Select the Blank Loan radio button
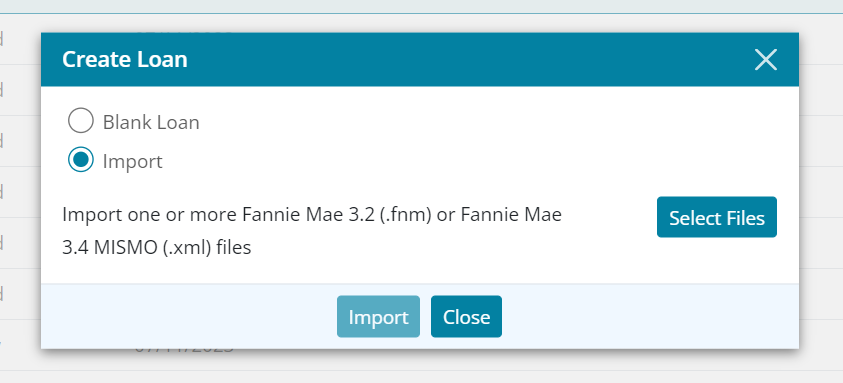The height and width of the screenshot is (383, 843). pos(81,120)
